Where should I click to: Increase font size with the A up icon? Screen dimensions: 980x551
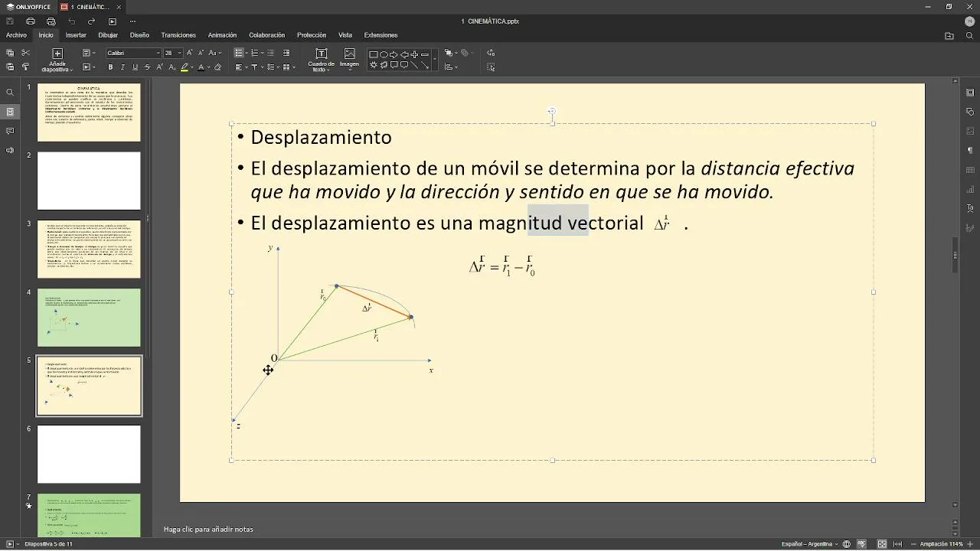pyautogui.click(x=190, y=53)
